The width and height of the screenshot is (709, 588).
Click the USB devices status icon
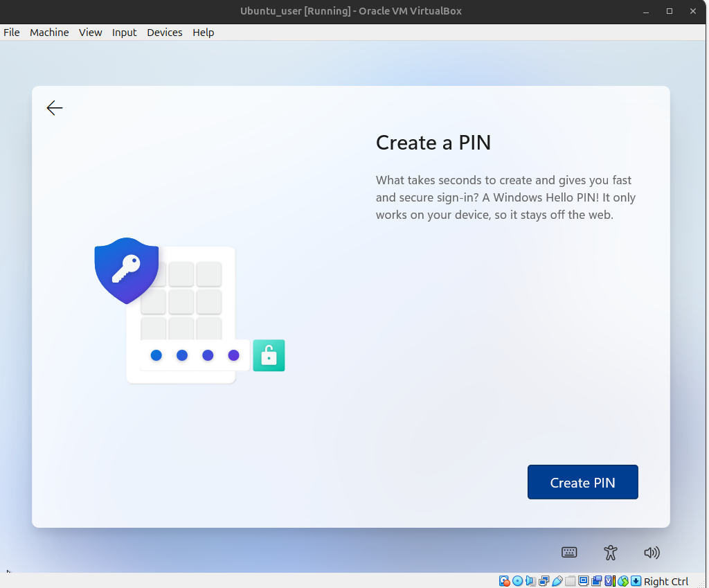[557, 581]
